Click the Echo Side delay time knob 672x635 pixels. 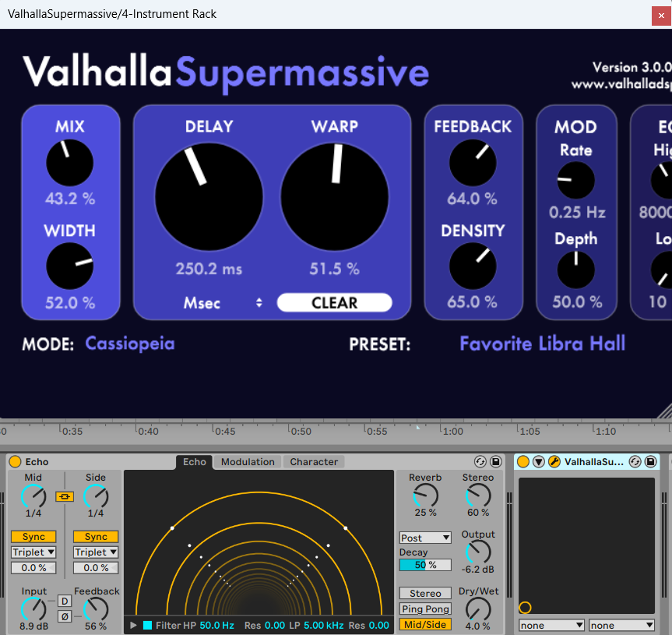pos(96,496)
